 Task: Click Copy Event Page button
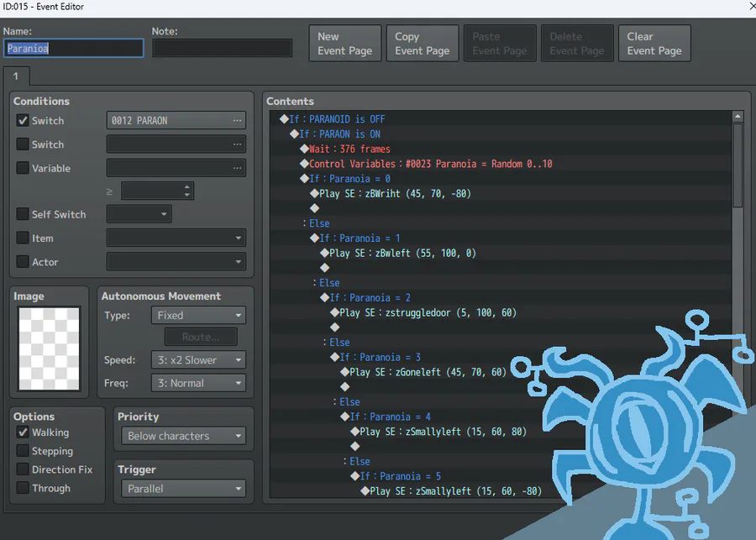click(423, 44)
